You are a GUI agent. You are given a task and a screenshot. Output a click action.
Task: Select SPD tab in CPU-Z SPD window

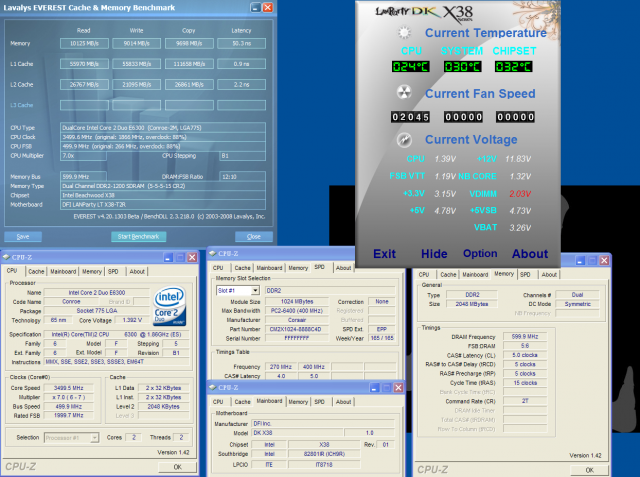(320, 267)
